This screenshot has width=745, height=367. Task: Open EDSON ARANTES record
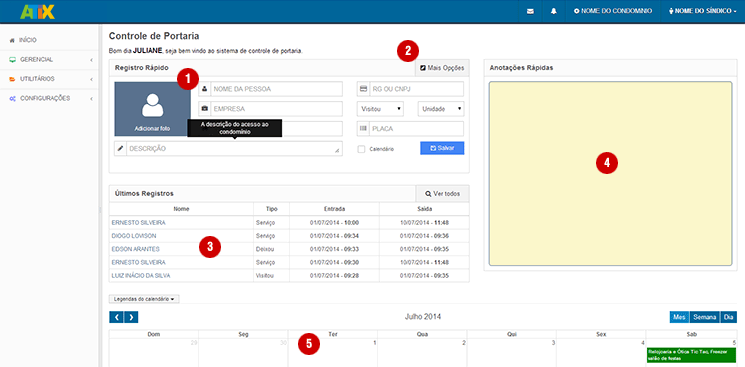(135, 249)
